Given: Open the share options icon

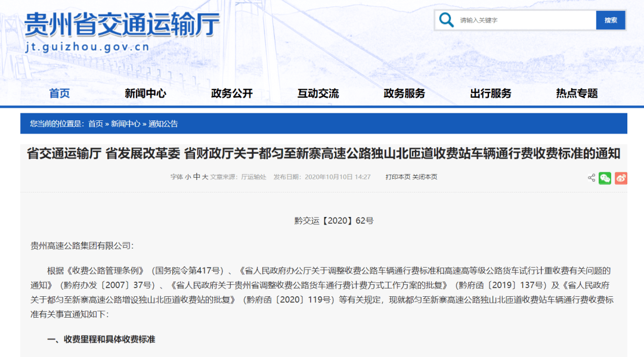Looking at the screenshot, I should pos(592,178).
